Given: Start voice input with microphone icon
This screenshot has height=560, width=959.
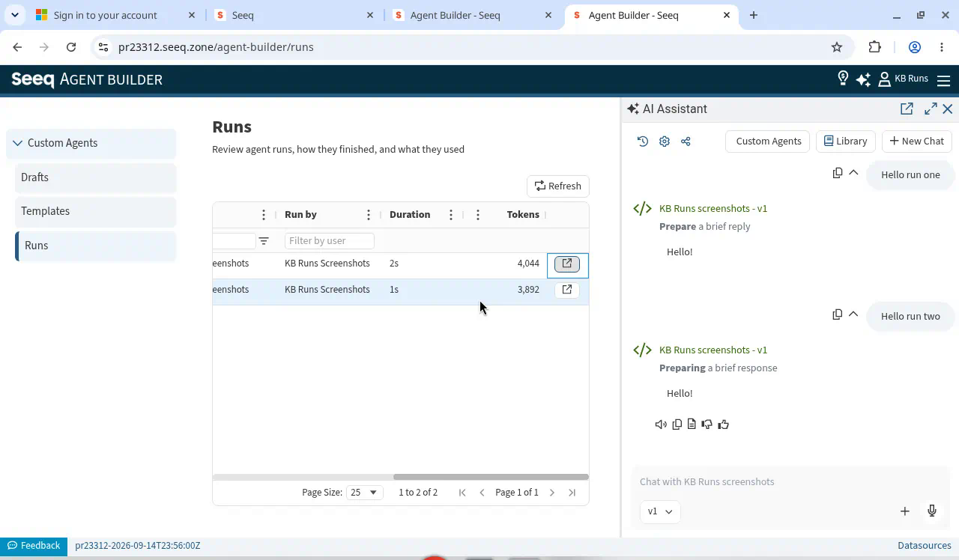Looking at the screenshot, I should (x=932, y=511).
